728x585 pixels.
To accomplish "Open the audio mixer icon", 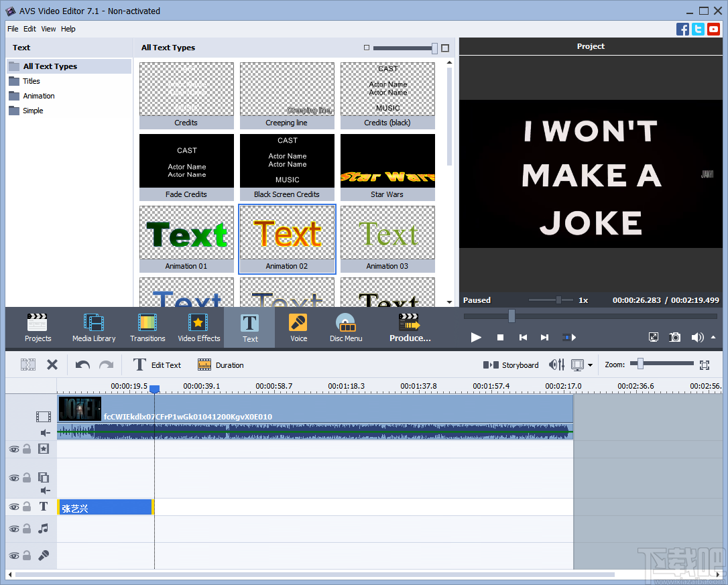I will coord(556,365).
